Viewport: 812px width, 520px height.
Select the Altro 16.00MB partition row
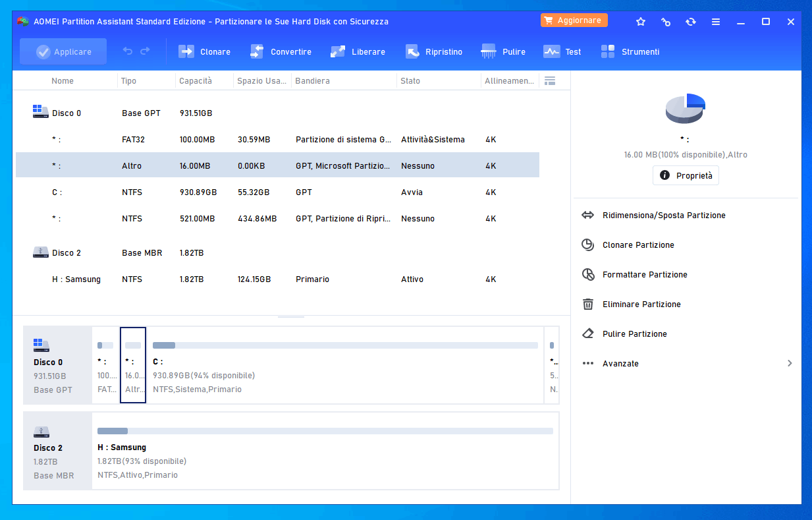point(277,165)
